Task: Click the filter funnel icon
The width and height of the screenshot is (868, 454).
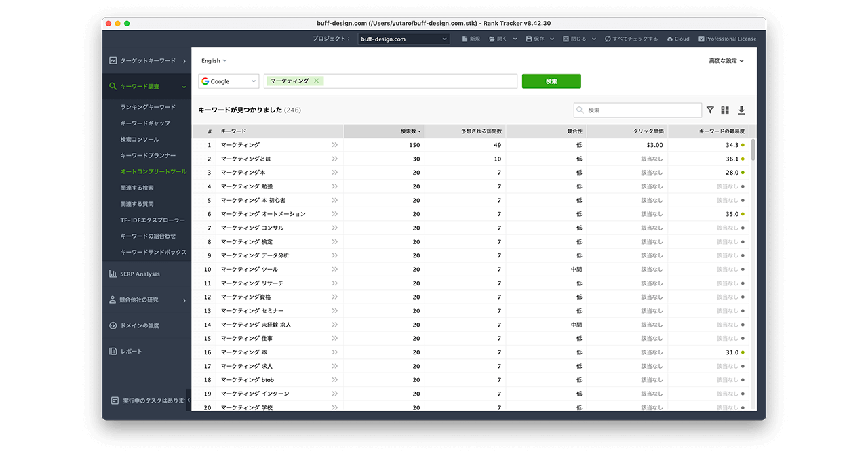Action: (710, 110)
